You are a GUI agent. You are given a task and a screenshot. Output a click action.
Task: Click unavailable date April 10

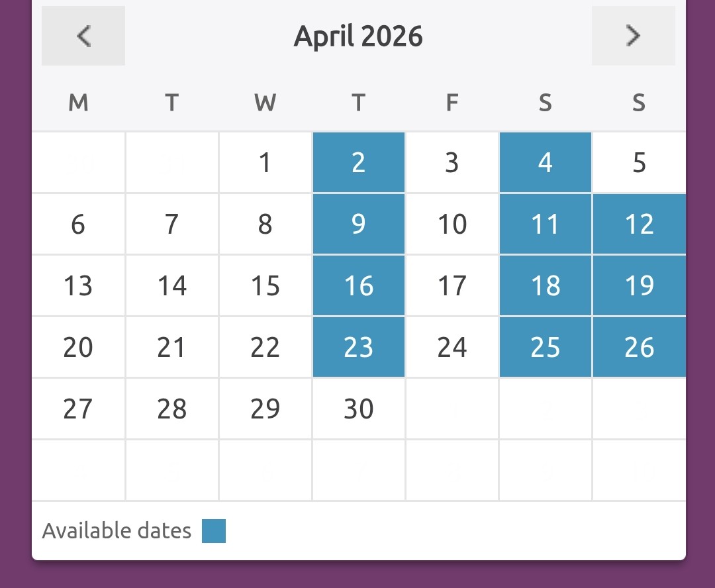coord(452,224)
